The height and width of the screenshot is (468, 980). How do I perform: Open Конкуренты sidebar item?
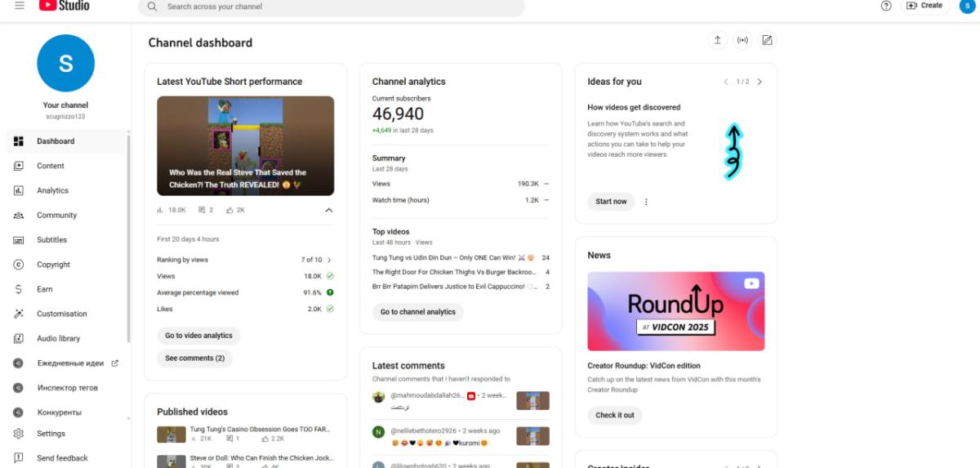point(65,412)
